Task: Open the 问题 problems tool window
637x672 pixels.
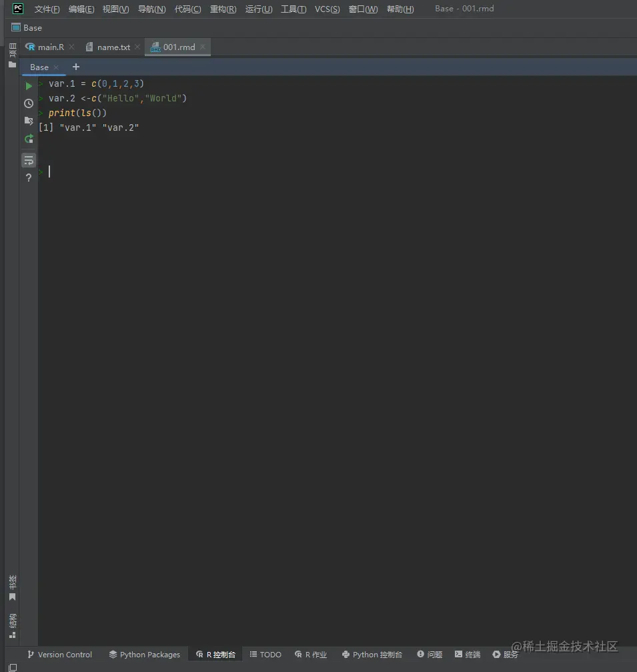Action: [430, 655]
